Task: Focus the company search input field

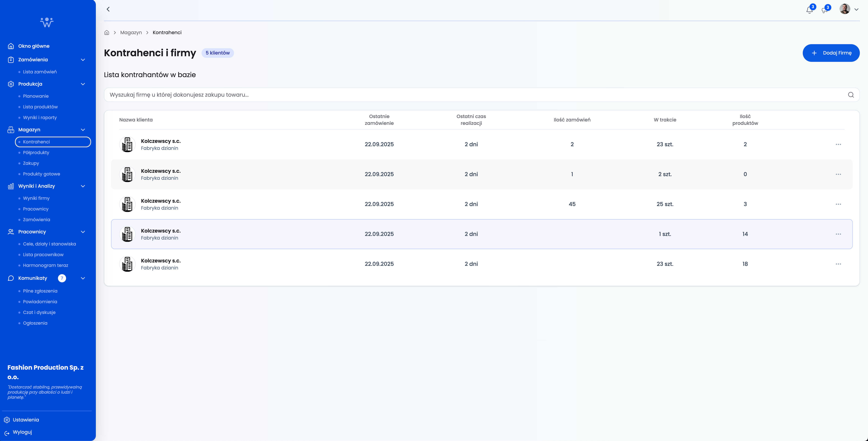Action: [x=472, y=95]
